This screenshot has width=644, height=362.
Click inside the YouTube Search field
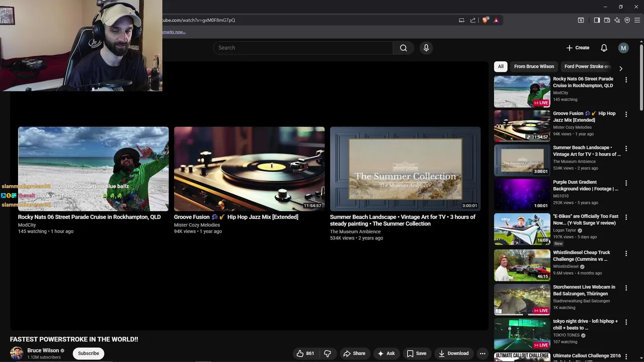pyautogui.click(x=303, y=48)
